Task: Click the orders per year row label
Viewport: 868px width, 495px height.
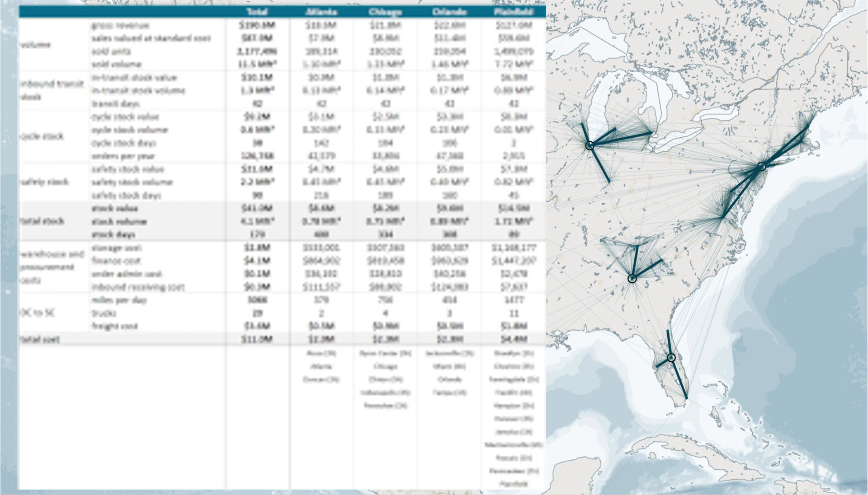Action: [x=123, y=156]
